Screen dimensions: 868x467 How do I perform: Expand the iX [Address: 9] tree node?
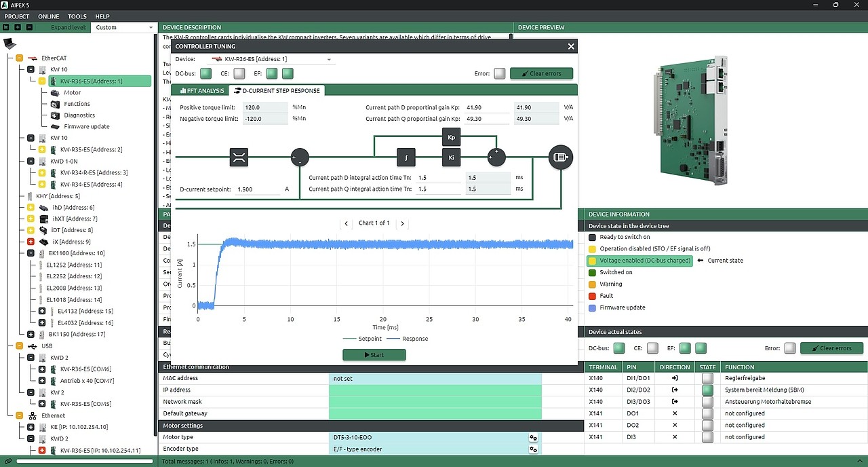(31, 242)
